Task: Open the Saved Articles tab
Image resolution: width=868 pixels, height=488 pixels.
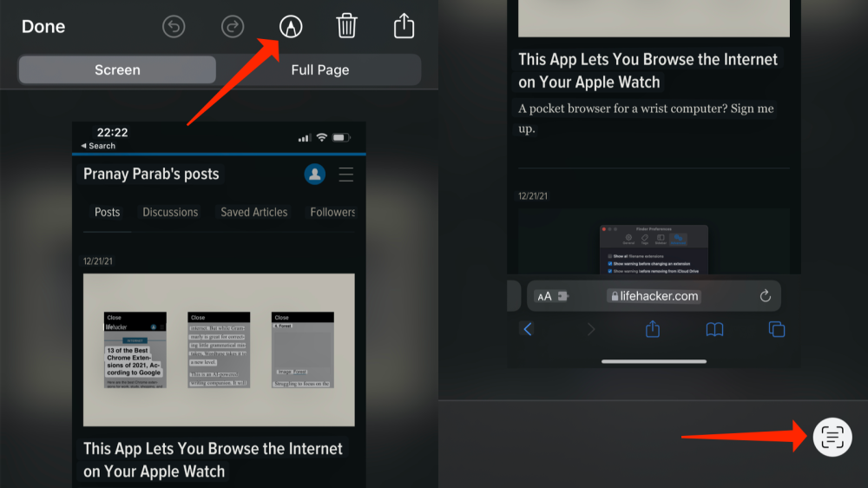Action: tap(253, 212)
